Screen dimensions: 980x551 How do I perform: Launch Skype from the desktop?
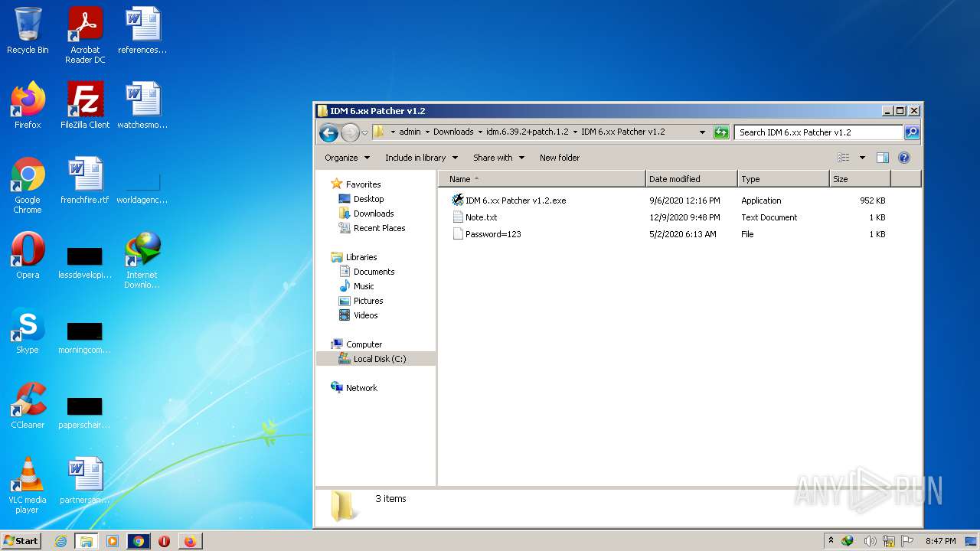[28, 331]
